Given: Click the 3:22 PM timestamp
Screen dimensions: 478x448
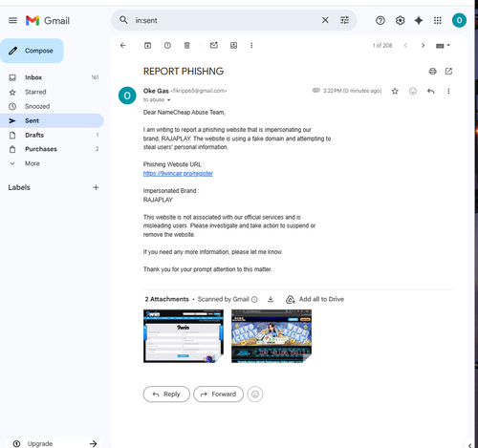Looking at the screenshot, I should [x=352, y=91].
